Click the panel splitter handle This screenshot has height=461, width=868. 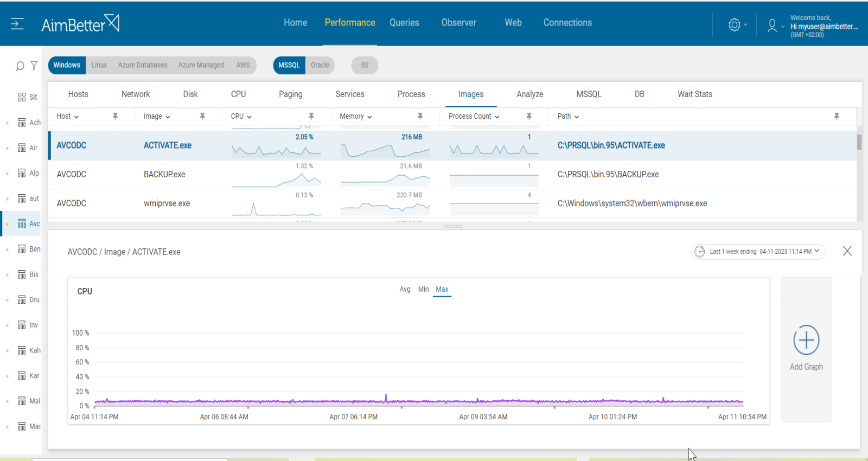[453, 226]
